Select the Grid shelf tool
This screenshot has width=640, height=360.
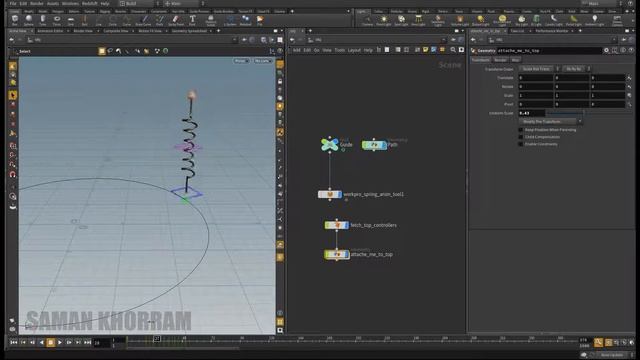pos(71,20)
